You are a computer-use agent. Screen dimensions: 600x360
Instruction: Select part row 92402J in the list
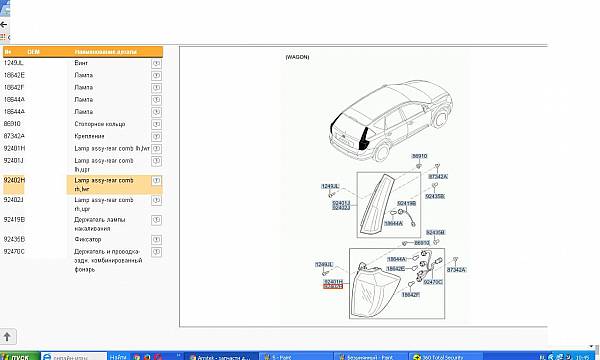(x=83, y=204)
